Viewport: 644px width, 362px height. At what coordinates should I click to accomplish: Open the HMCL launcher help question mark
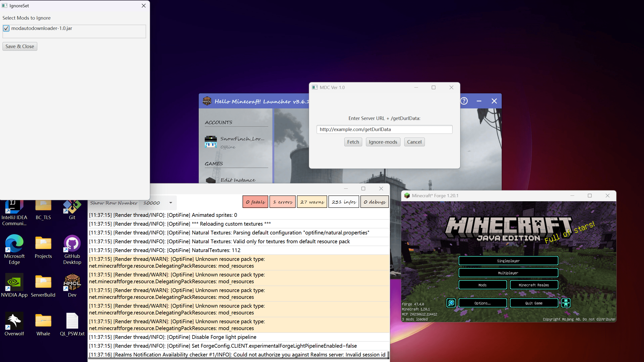(464, 101)
